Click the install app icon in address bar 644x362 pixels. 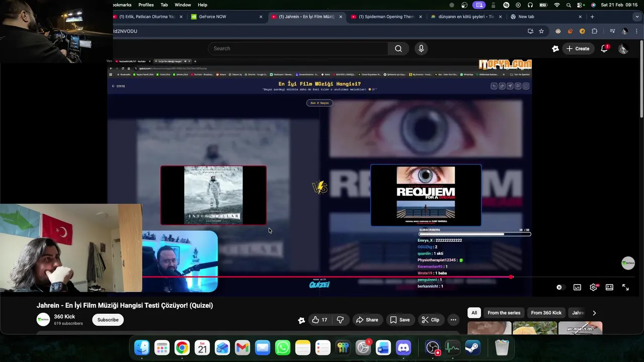[530, 31]
